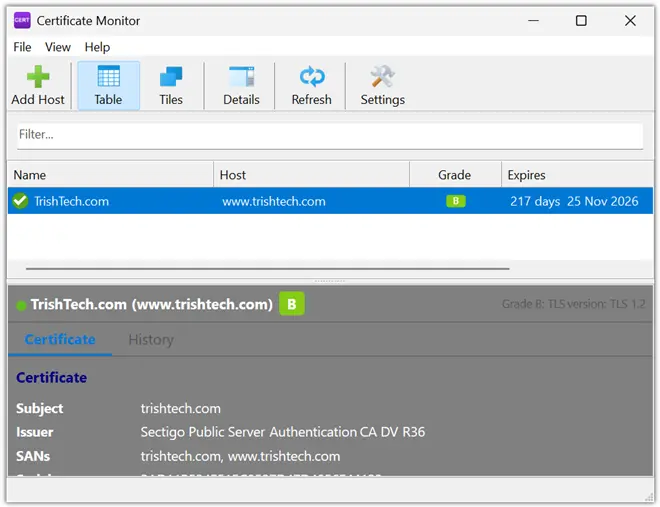Switch to Table view

(x=109, y=86)
